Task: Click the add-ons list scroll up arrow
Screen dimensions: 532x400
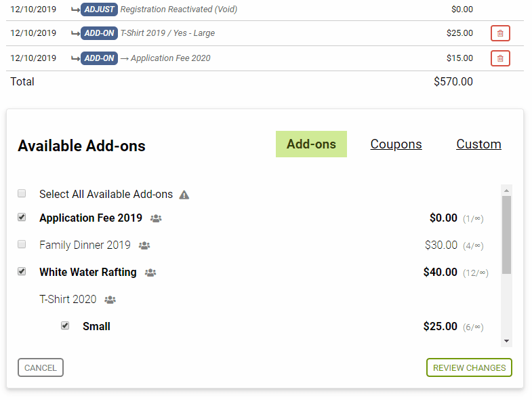Action: point(506,191)
